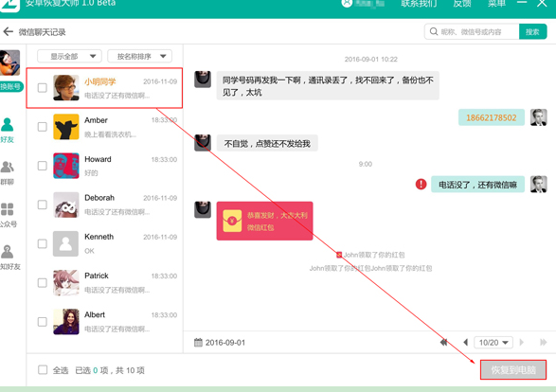The width and height of the screenshot is (556, 392).
Task: Click the message bubble 不自觉，点赞还不发给我
Action: [267, 143]
